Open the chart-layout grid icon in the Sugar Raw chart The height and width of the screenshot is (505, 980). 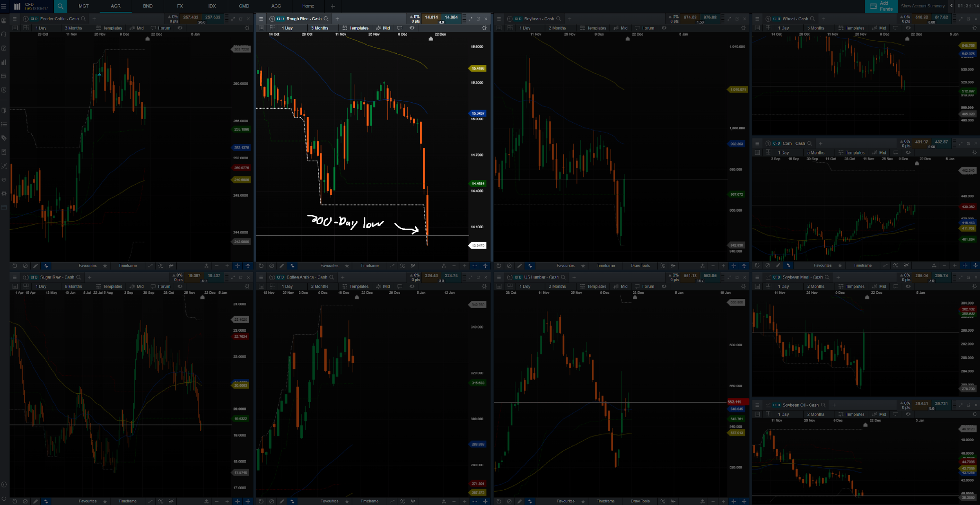(26, 286)
